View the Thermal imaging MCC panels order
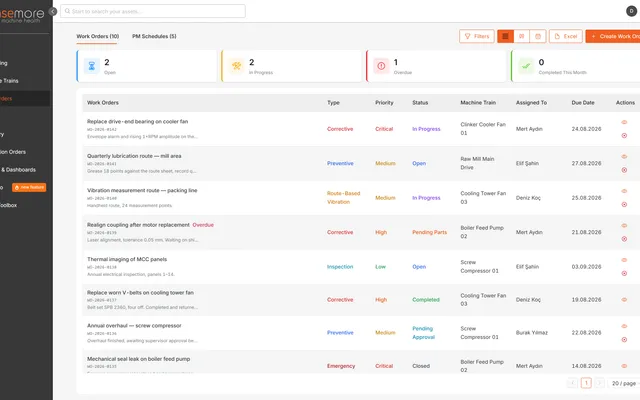 click(x=624, y=260)
